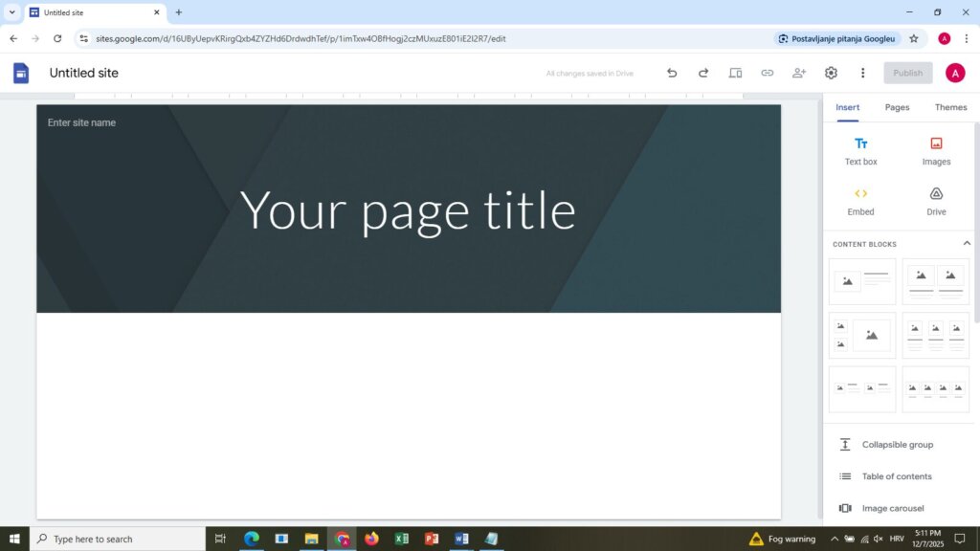Viewport: 980px width, 551px height.
Task: Insert a file from Drive
Action: coord(936,200)
